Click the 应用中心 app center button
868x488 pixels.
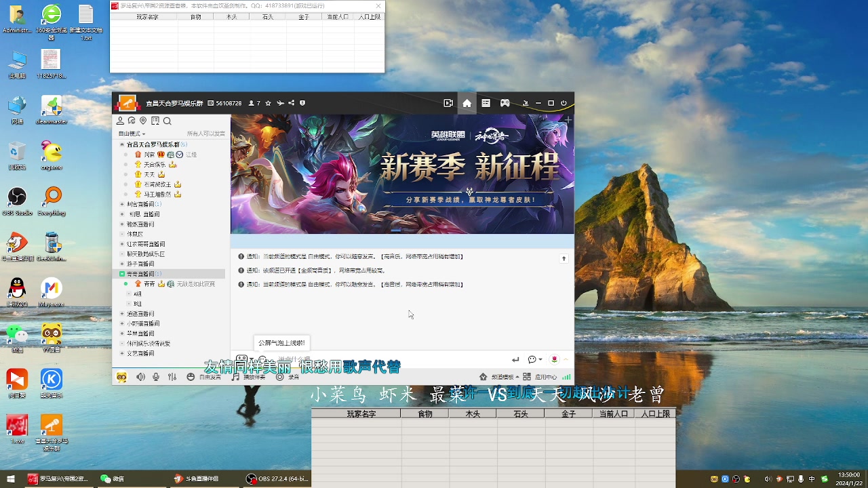click(x=541, y=377)
